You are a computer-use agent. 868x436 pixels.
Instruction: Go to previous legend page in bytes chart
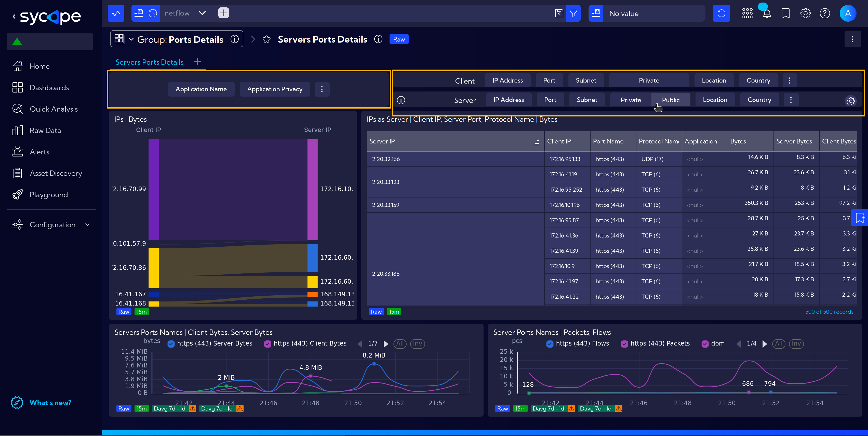[x=360, y=344]
